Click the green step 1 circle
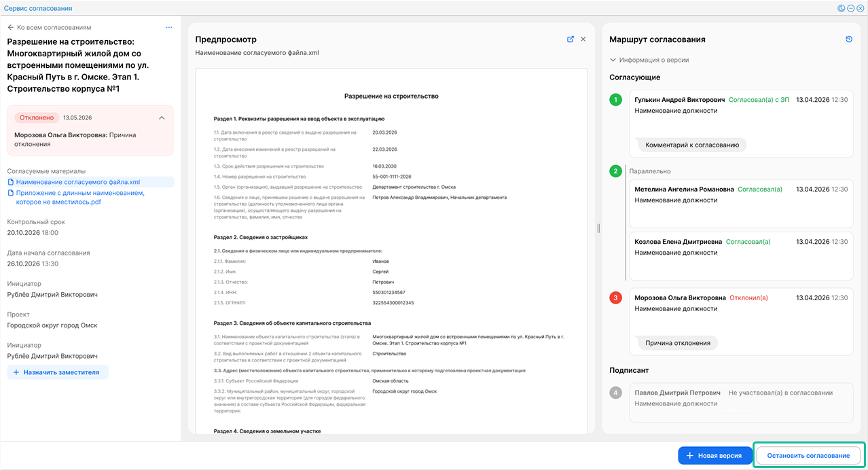Image resolution: width=868 pixels, height=470 pixels. pos(615,100)
